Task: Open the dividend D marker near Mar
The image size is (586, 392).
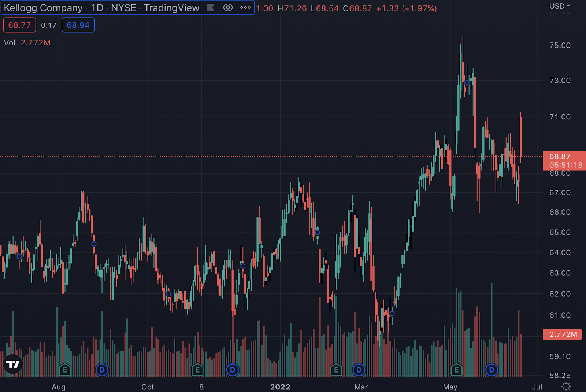Action: pos(359,370)
